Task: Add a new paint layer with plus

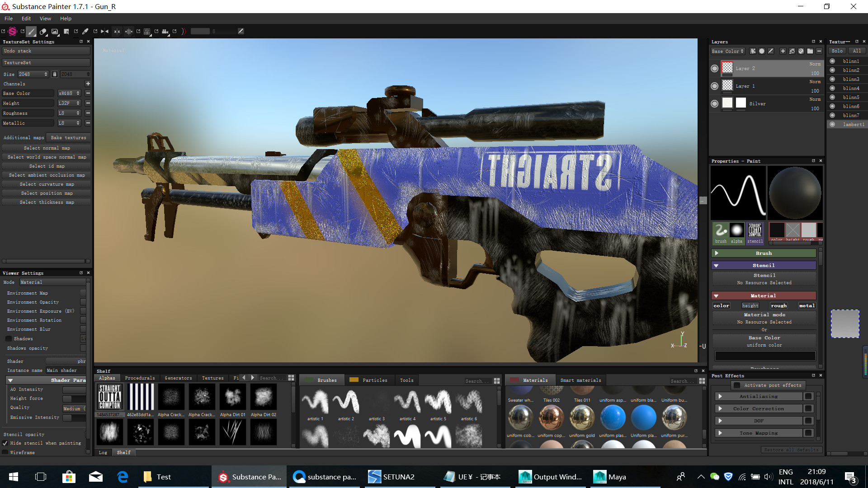Action: (783, 51)
